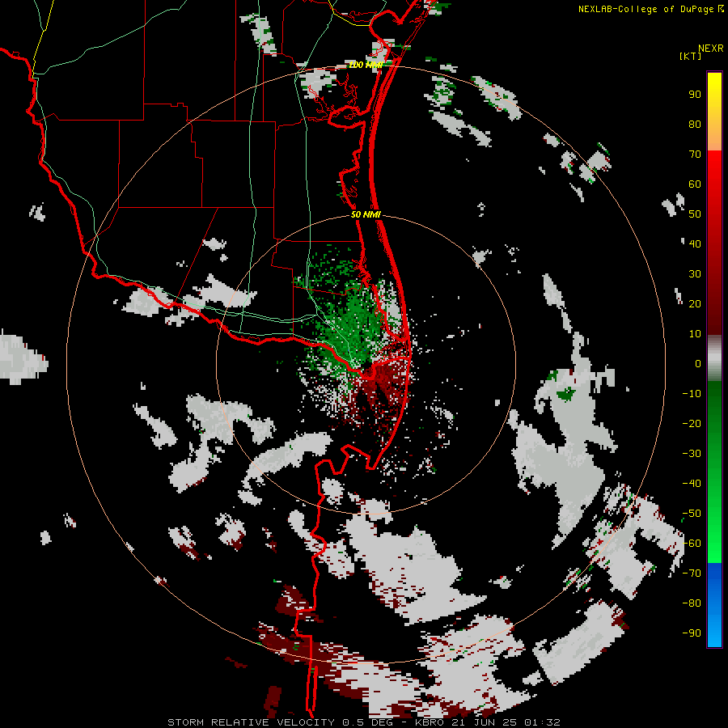Select the positive 40 scale value
The width and height of the screenshot is (728, 728).
tap(695, 243)
